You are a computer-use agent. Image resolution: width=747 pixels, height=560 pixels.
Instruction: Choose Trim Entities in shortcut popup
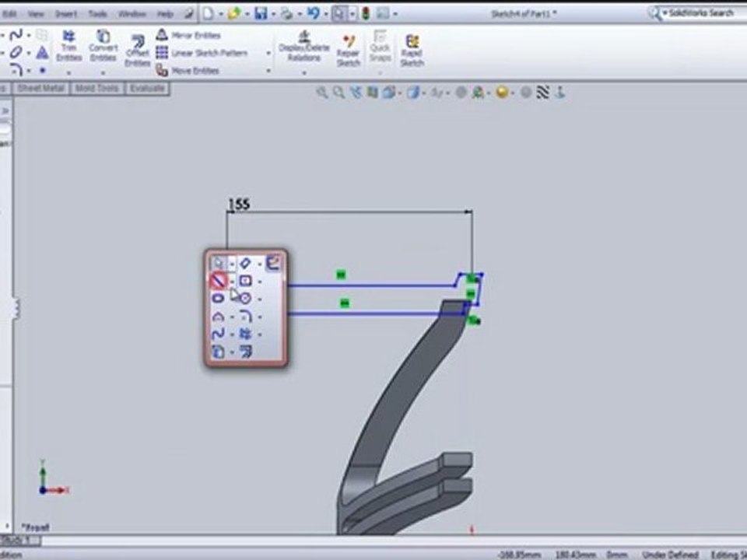(x=245, y=334)
